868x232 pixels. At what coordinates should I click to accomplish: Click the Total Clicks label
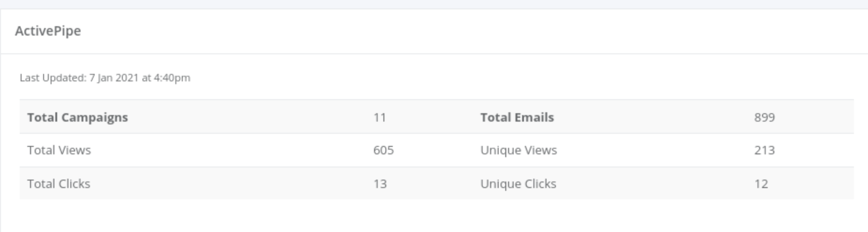(x=59, y=184)
